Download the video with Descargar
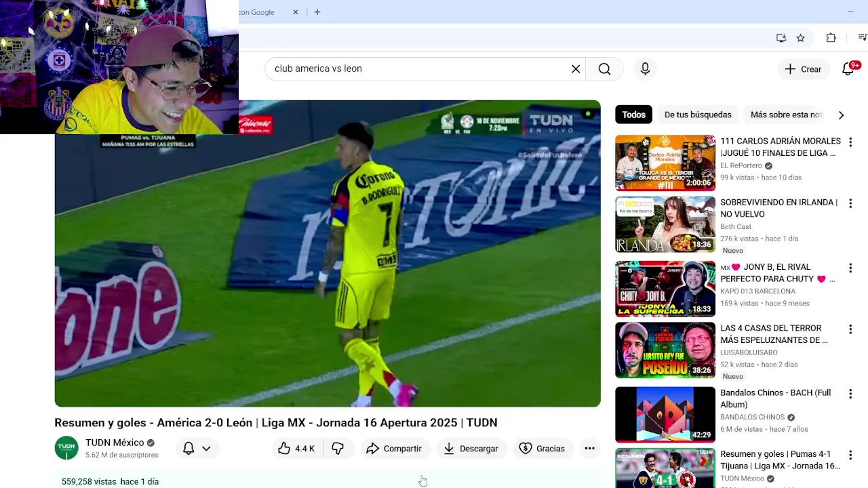The image size is (868, 488). (471, 449)
